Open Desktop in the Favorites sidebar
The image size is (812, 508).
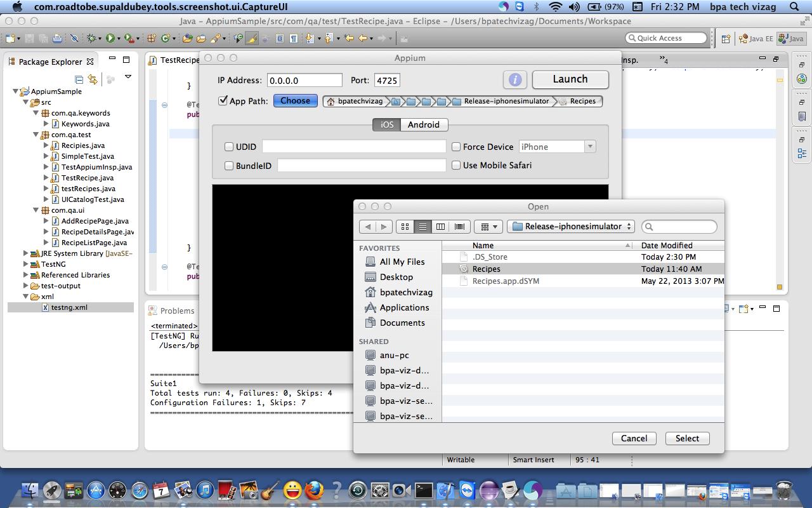(389, 277)
